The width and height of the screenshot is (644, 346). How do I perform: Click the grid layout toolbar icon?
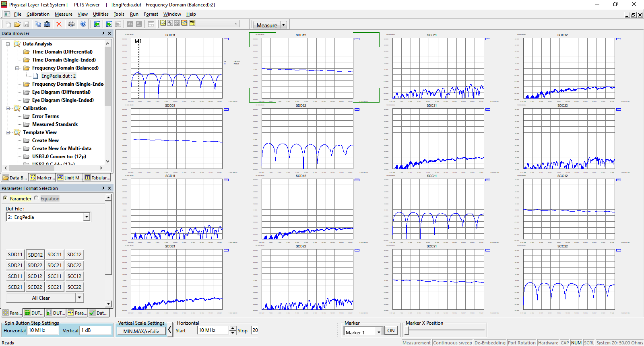click(151, 24)
